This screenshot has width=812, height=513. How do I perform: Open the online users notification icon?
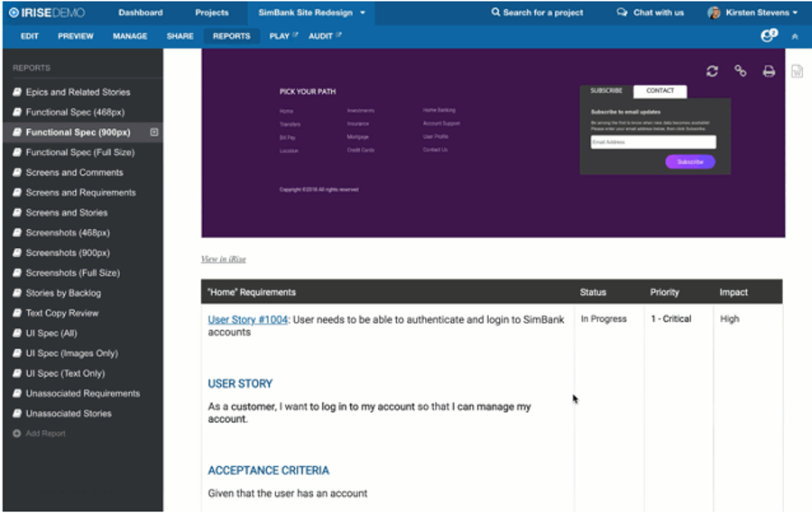pyautogui.click(x=768, y=36)
